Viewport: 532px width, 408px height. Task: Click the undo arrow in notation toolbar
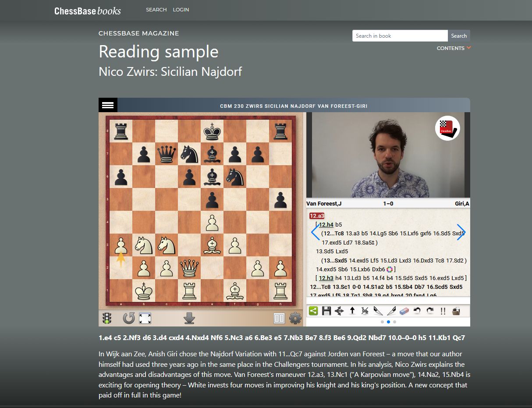pos(417,311)
